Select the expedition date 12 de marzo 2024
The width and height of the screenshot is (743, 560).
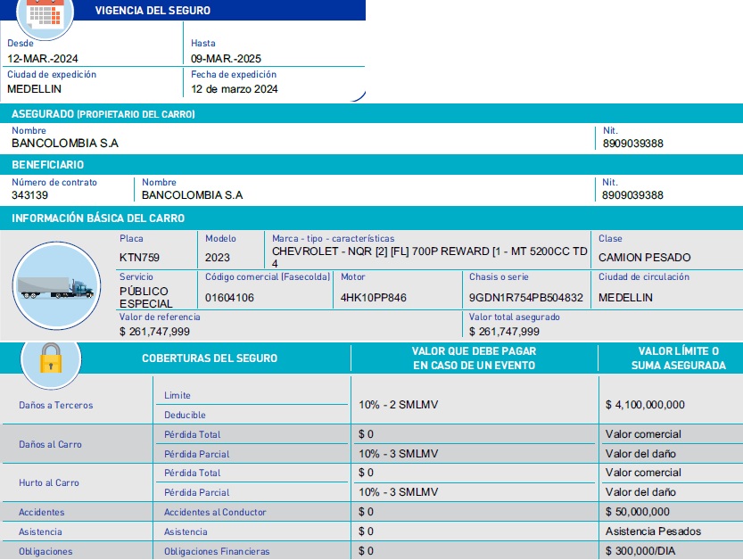[234, 89]
